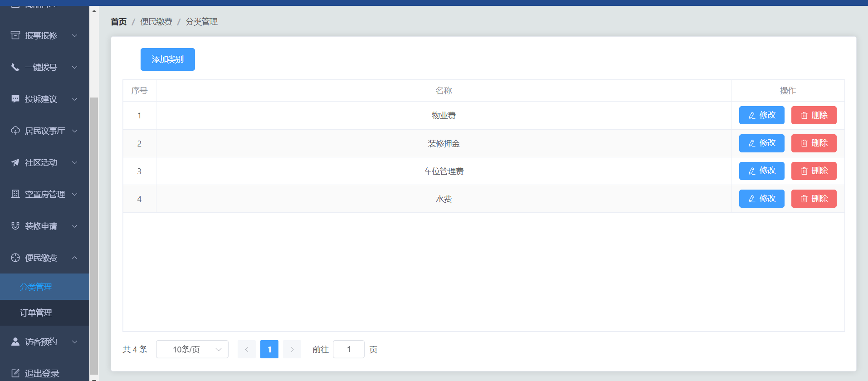Click 首页 breadcrumb link
Screen dimensions: 868x381
[119, 22]
